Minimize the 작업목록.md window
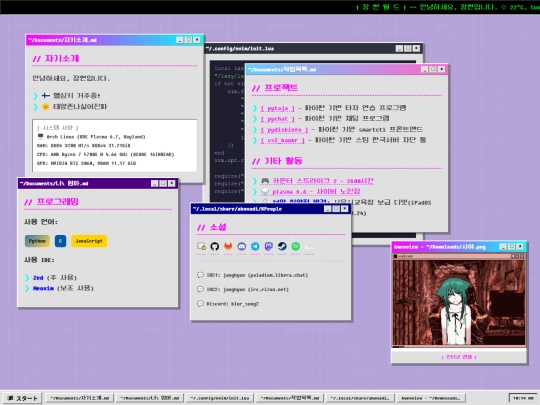Viewport: 540px width, 405px height. (425, 69)
